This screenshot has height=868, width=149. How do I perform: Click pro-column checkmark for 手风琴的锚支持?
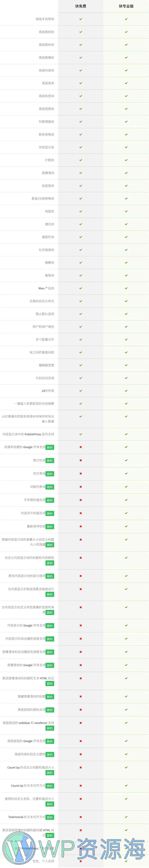126,500
